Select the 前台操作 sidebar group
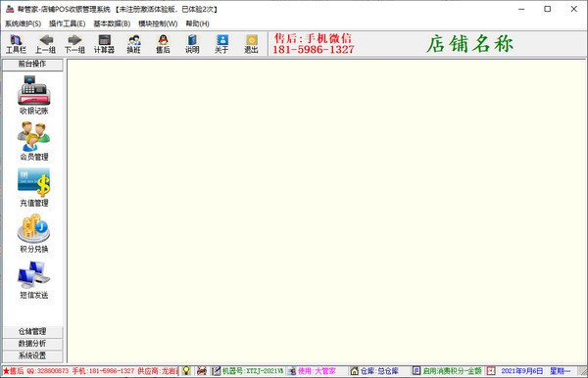The height and width of the screenshot is (378, 588). point(32,64)
